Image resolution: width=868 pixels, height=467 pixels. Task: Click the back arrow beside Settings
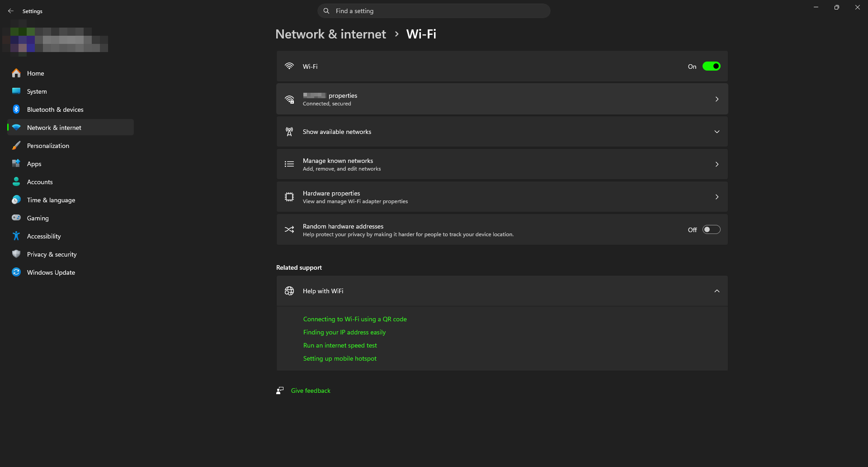point(11,11)
